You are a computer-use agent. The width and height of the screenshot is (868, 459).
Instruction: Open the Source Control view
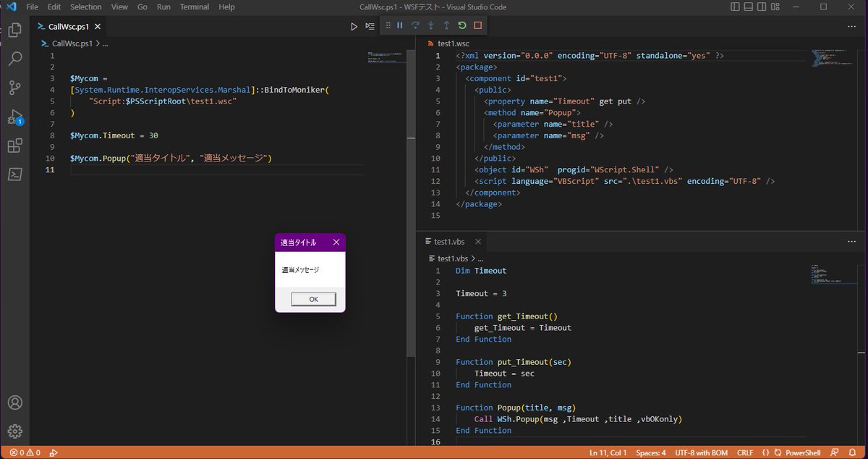pos(14,88)
